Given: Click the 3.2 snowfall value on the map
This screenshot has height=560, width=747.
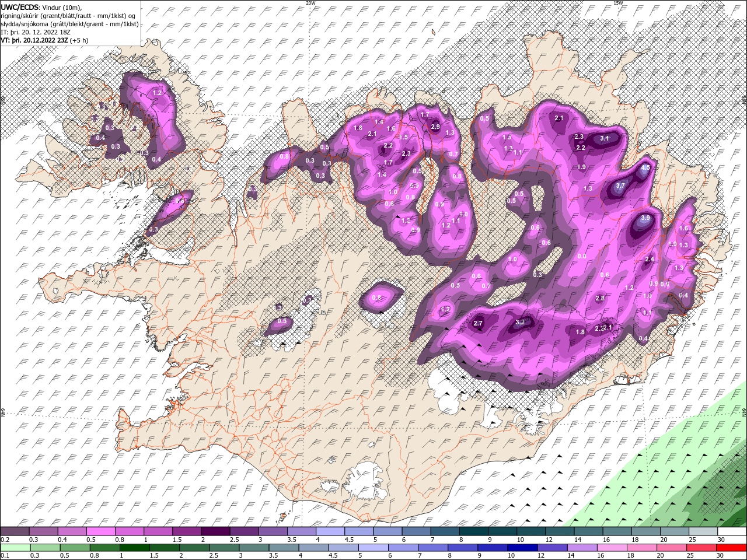Looking at the screenshot, I should pos(521,322).
